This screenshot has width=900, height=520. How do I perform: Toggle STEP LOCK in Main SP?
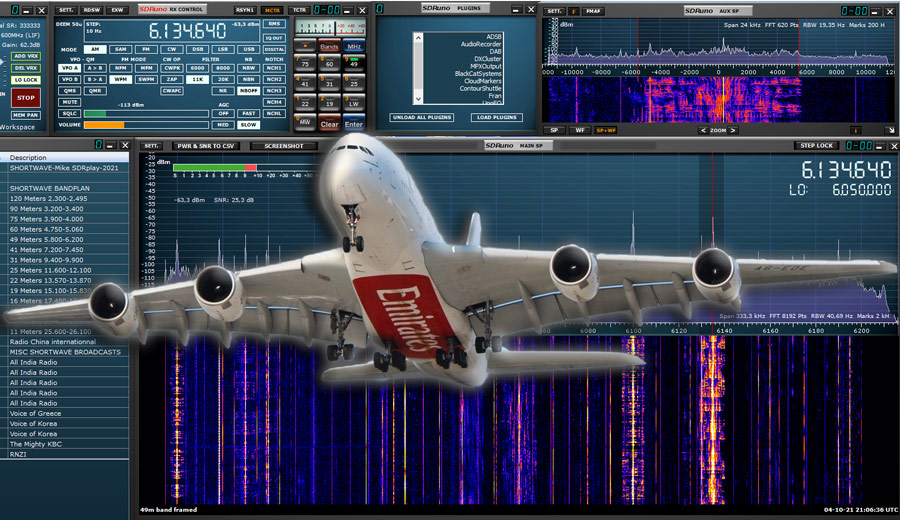pos(816,146)
